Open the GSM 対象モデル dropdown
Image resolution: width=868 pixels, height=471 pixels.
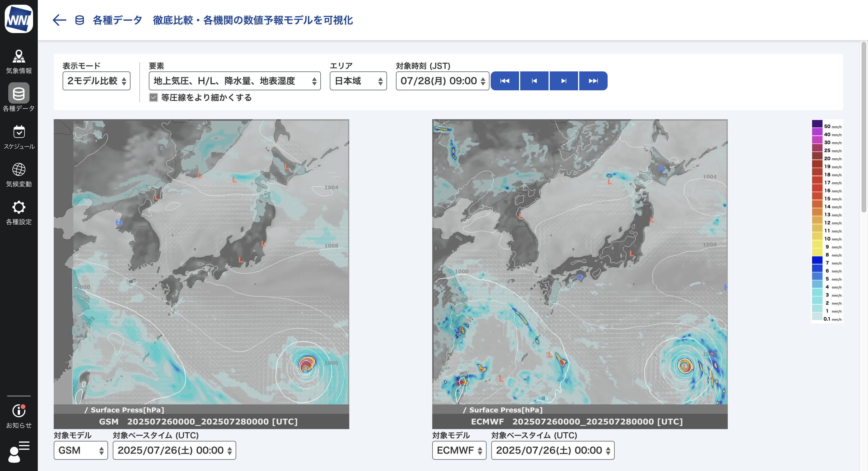click(81, 450)
